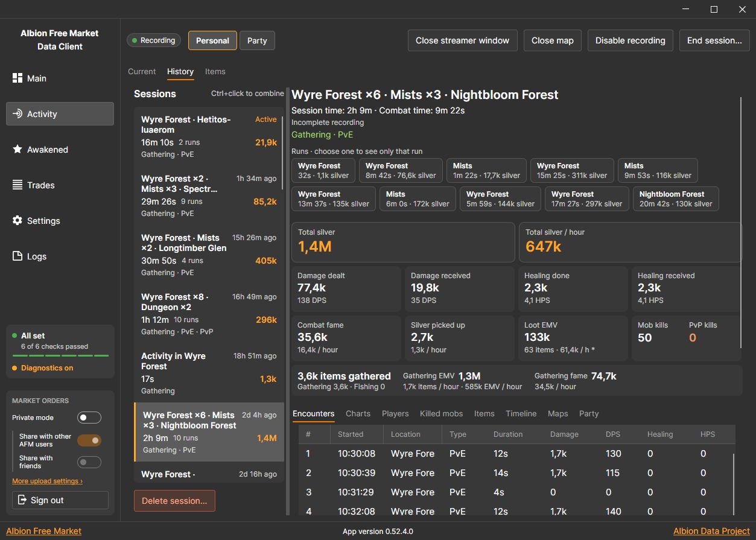
Task: Click the Awakened star icon
Action: [x=17, y=150]
